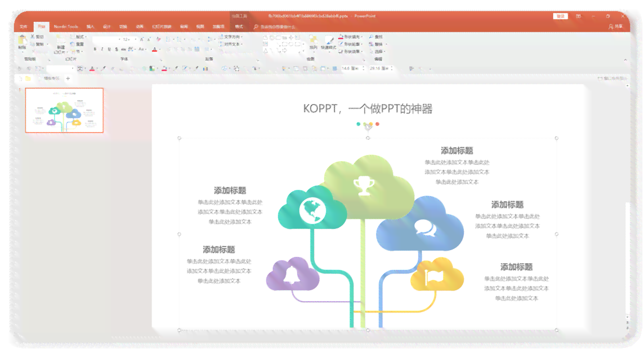
Task: Select slide 1 thumbnail
Action: [x=64, y=110]
